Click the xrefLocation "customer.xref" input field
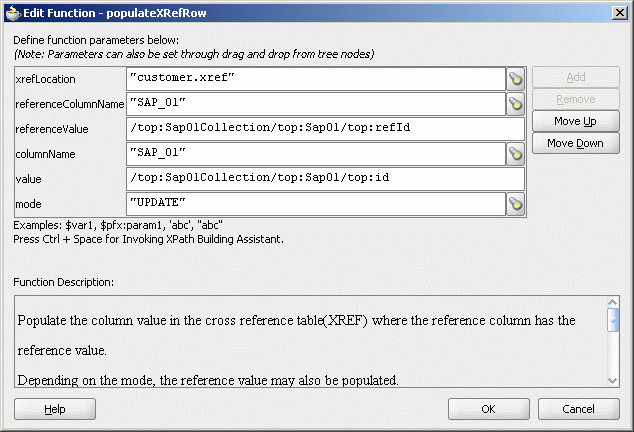The height and width of the screenshot is (432, 634). pyautogui.click(x=316, y=79)
